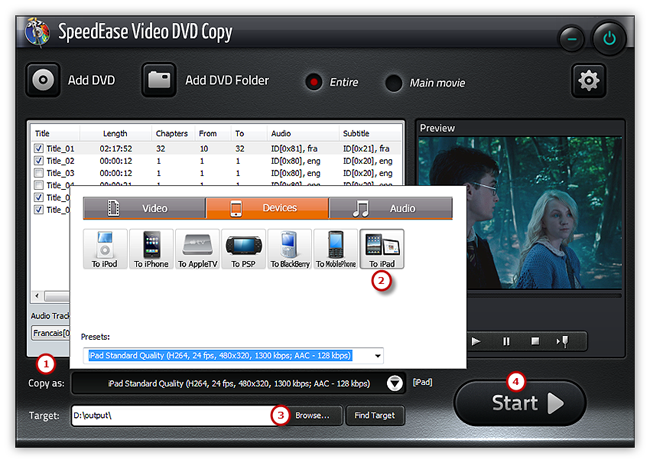This screenshot has height=463, width=650.
Task: Expand the Copy as profile dropdown arrow
Action: click(x=394, y=383)
